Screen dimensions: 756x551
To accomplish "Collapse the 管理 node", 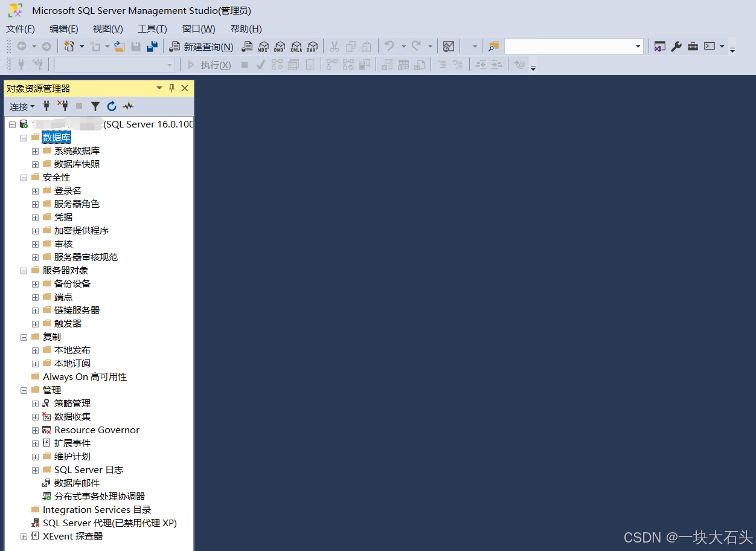I will 24,390.
